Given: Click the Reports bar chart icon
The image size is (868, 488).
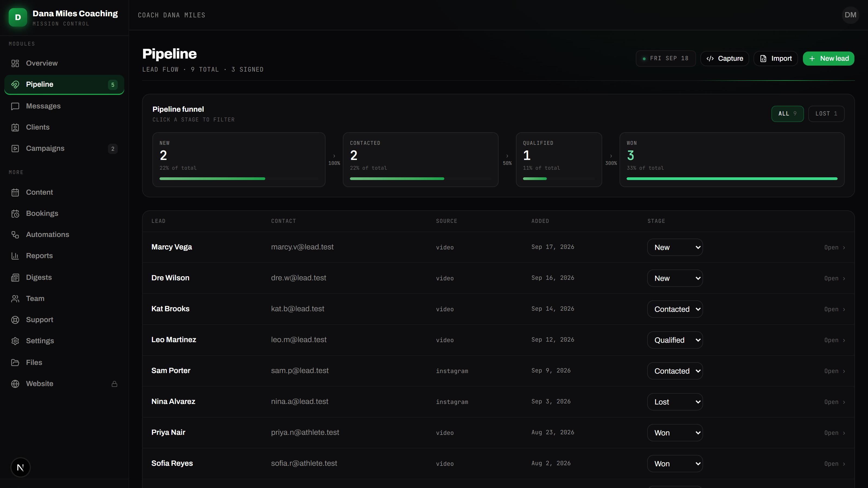Looking at the screenshot, I should (15, 256).
